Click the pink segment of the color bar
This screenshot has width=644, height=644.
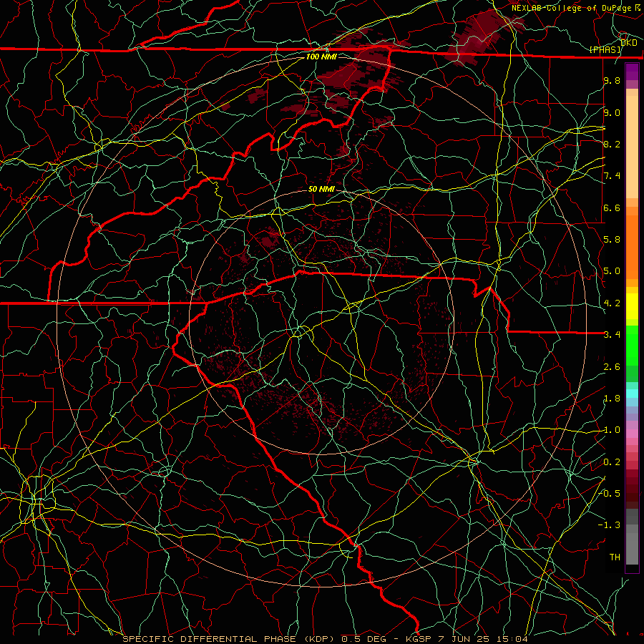[632, 434]
